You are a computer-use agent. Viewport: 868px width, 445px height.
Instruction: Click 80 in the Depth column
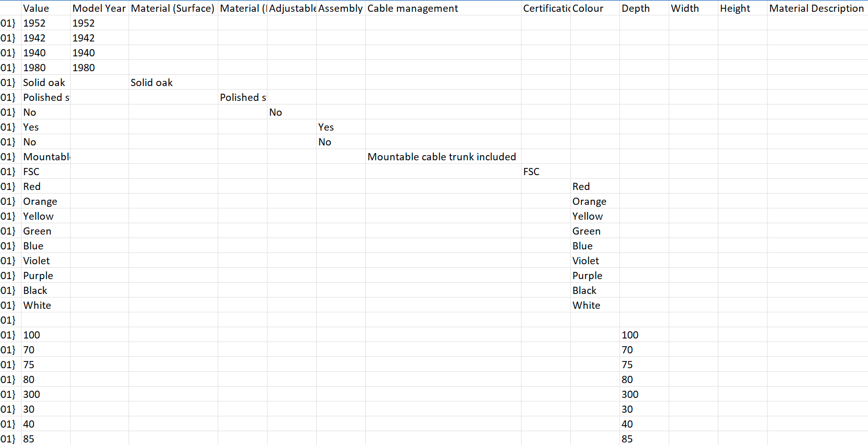click(x=644, y=379)
